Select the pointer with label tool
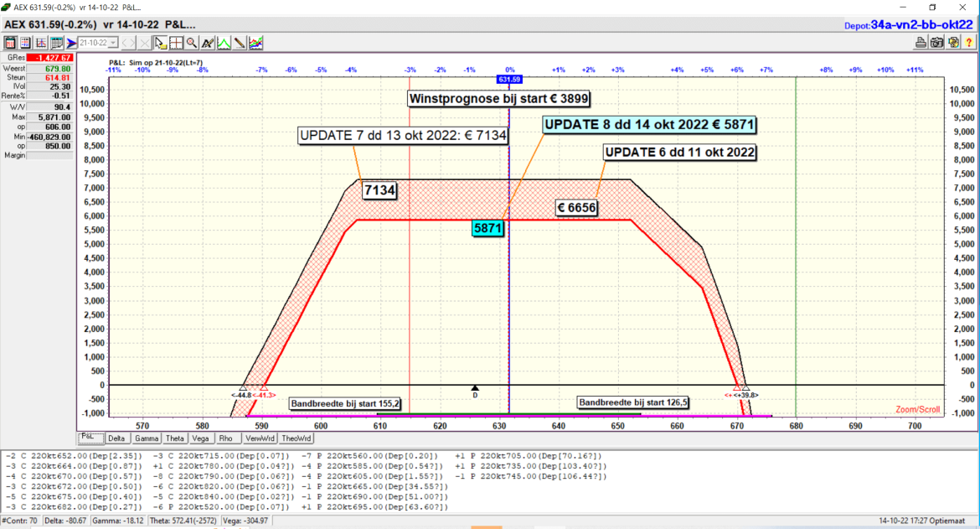980x529 pixels. 161,43
